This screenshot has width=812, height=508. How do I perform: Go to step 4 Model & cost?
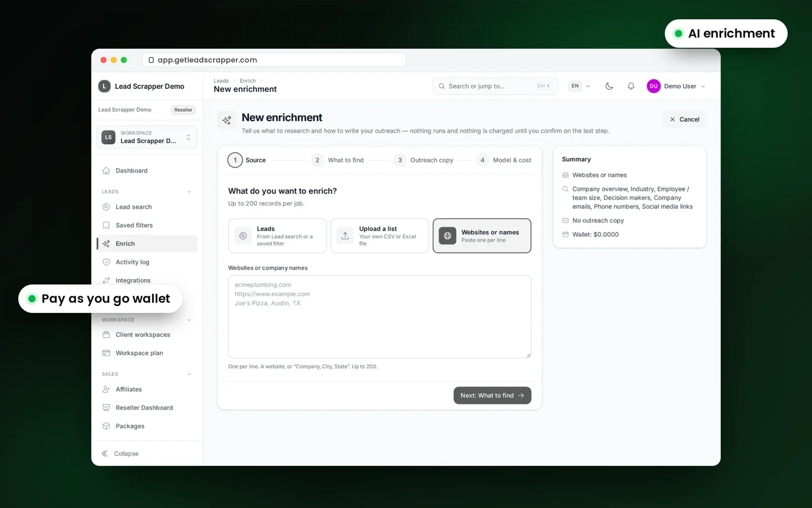(503, 160)
